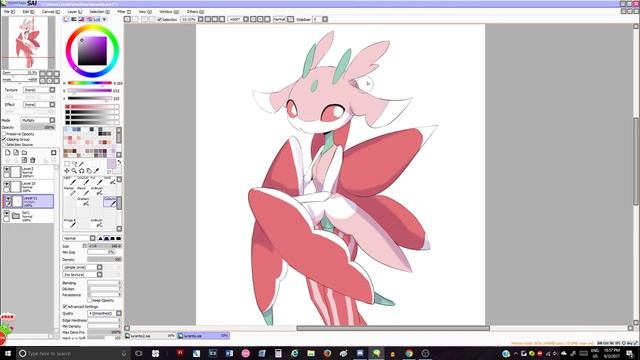Select the eyedropper color picker tool
640x360 pixels.
96,171
